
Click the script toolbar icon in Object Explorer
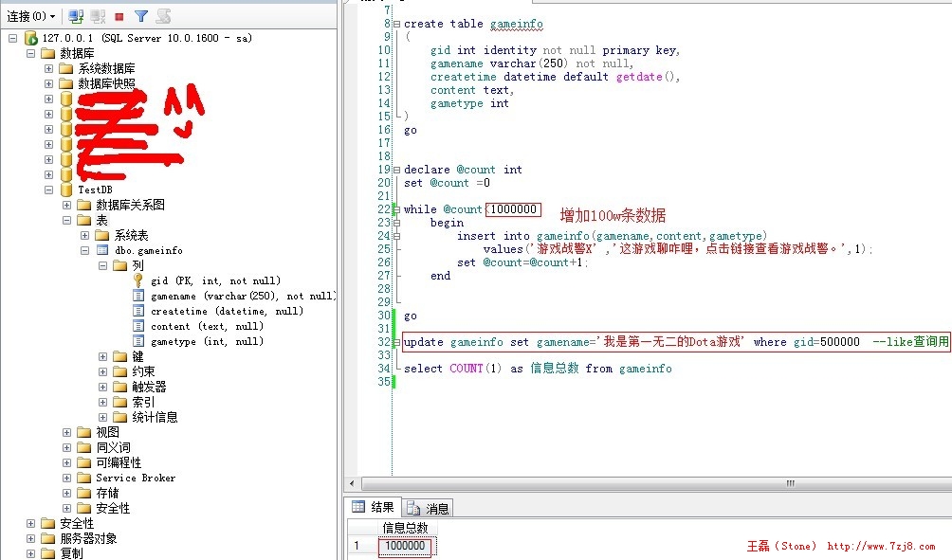163,15
